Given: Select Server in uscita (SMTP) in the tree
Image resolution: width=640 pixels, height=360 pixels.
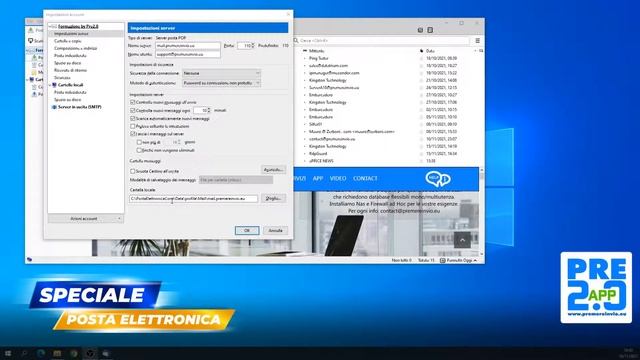Looking at the screenshot, I should 80,107.
